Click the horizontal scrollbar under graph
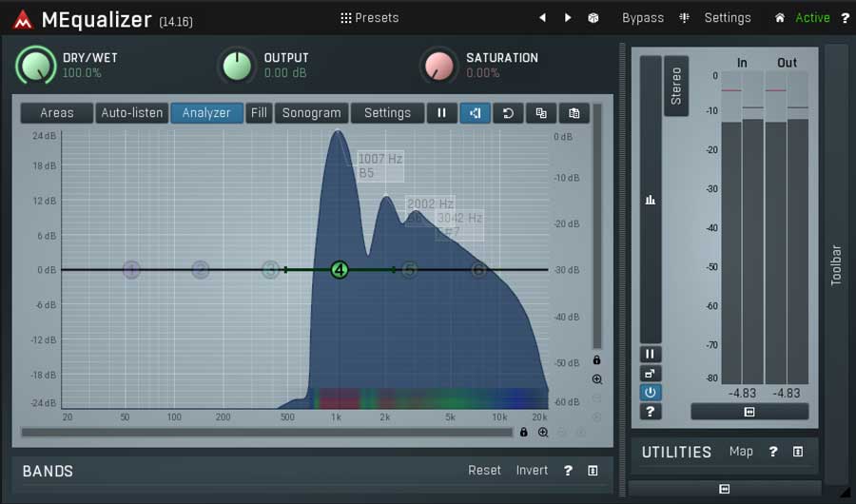 pos(266,433)
